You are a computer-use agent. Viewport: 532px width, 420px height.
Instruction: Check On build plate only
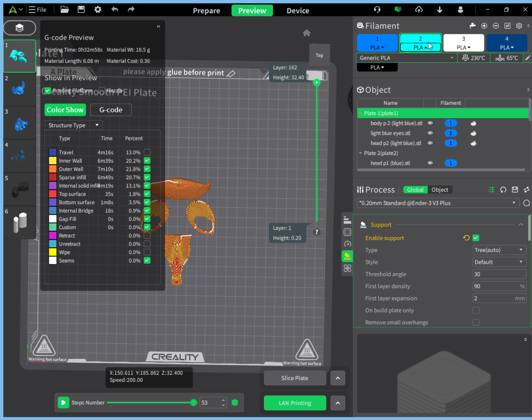tap(476, 310)
